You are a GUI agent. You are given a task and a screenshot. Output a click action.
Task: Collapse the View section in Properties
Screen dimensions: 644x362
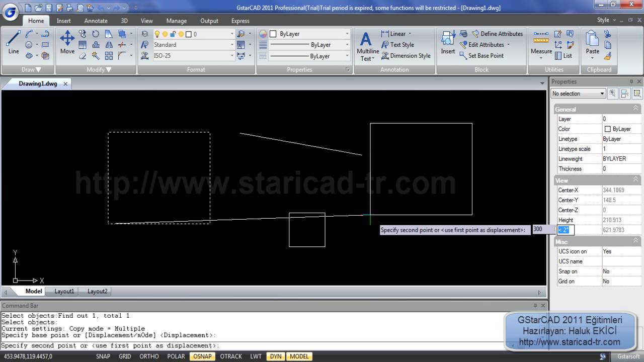(x=635, y=180)
